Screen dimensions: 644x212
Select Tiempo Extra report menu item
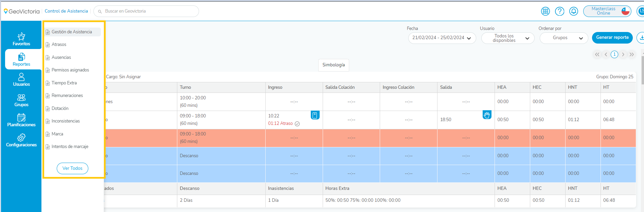click(64, 83)
